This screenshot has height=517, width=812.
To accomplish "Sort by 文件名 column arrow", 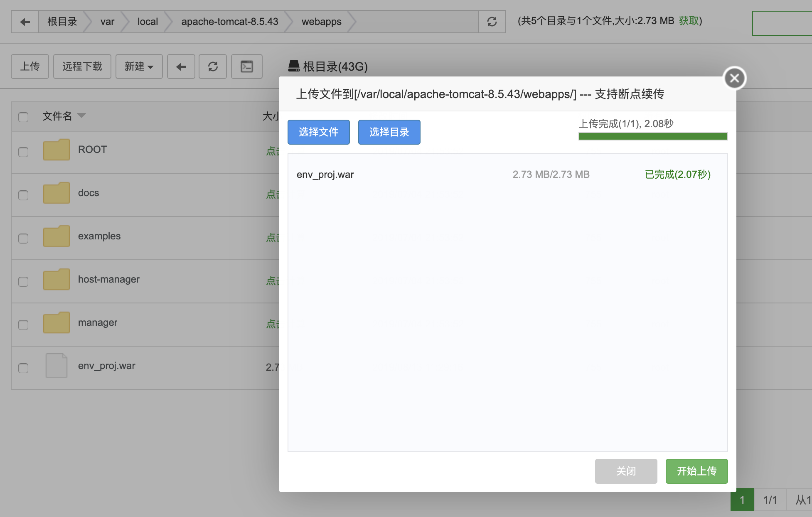I will tap(81, 116).
